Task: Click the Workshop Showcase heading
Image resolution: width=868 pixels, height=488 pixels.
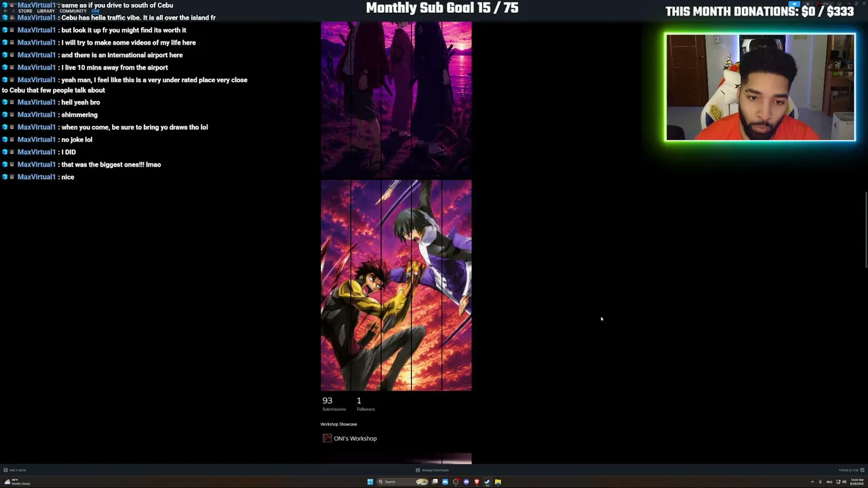Action: coord(338,424)
